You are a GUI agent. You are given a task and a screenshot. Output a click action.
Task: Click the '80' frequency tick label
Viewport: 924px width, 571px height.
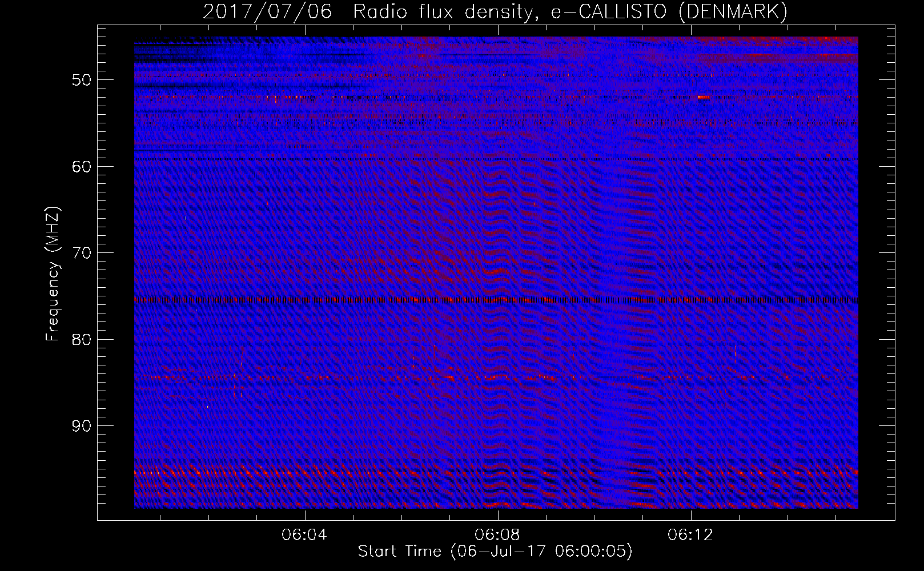pos(82,340)
